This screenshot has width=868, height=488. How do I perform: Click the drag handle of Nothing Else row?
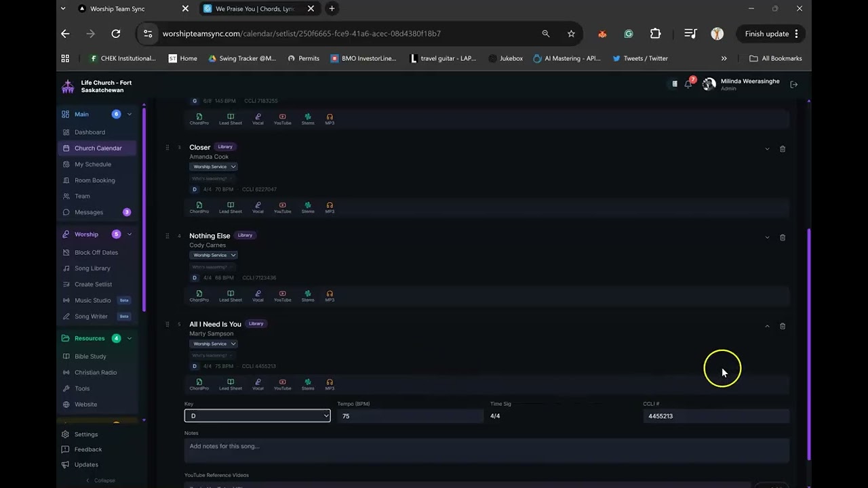coord(167,236)
